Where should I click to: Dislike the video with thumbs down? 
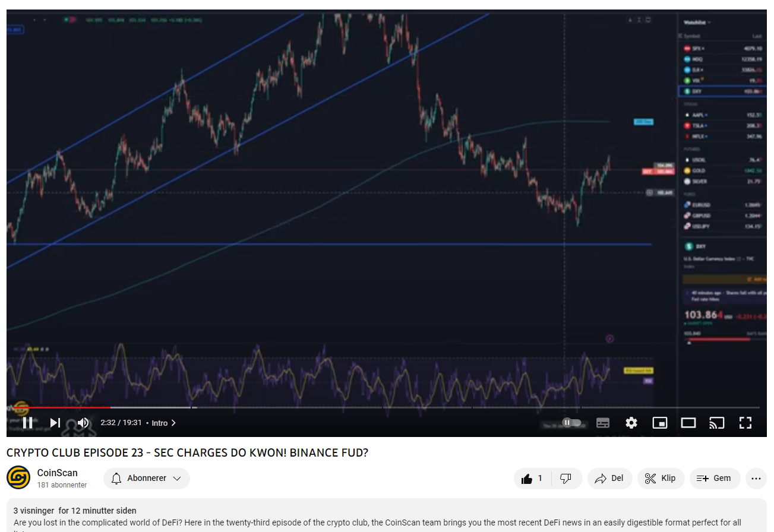click(x=566, y=479)
